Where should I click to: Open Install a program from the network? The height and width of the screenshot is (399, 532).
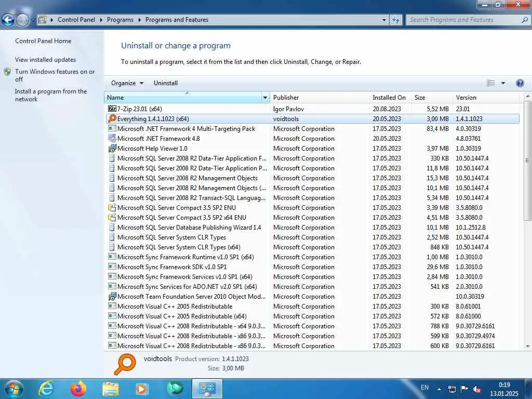(x=51, y=96)
